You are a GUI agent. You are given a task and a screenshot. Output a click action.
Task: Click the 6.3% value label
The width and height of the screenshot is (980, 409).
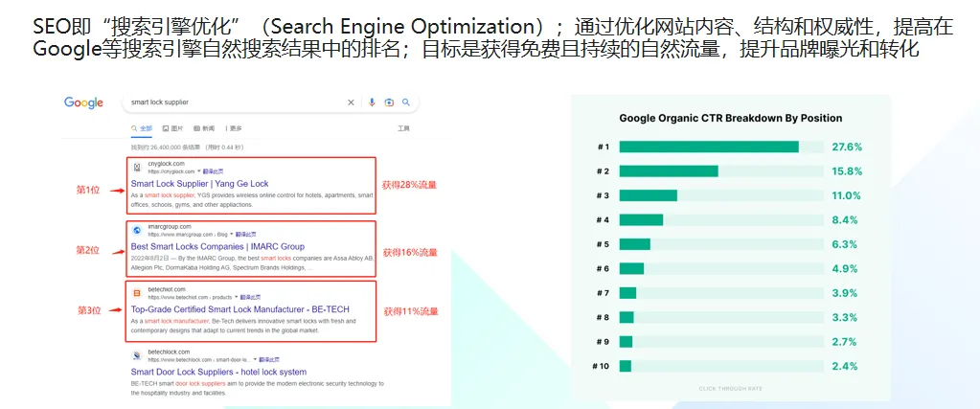coord(844,244)
